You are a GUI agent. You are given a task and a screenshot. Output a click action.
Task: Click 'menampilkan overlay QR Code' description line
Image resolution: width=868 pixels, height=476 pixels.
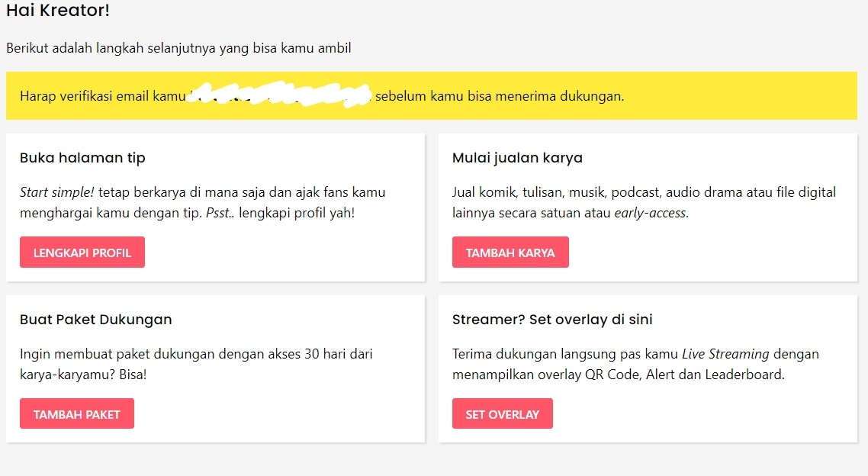tap(618, 375)
